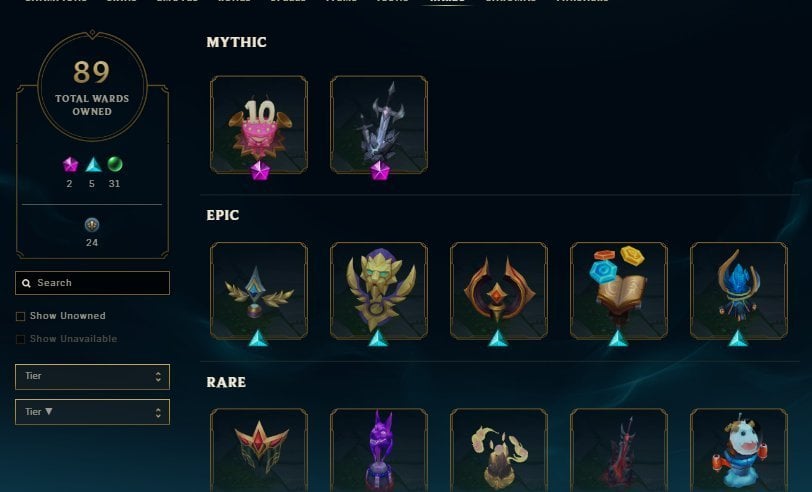Select the red spiked spear rare ward
Image resolution: width=812 pixels, height=492 pixels.
tap(618, 450)
